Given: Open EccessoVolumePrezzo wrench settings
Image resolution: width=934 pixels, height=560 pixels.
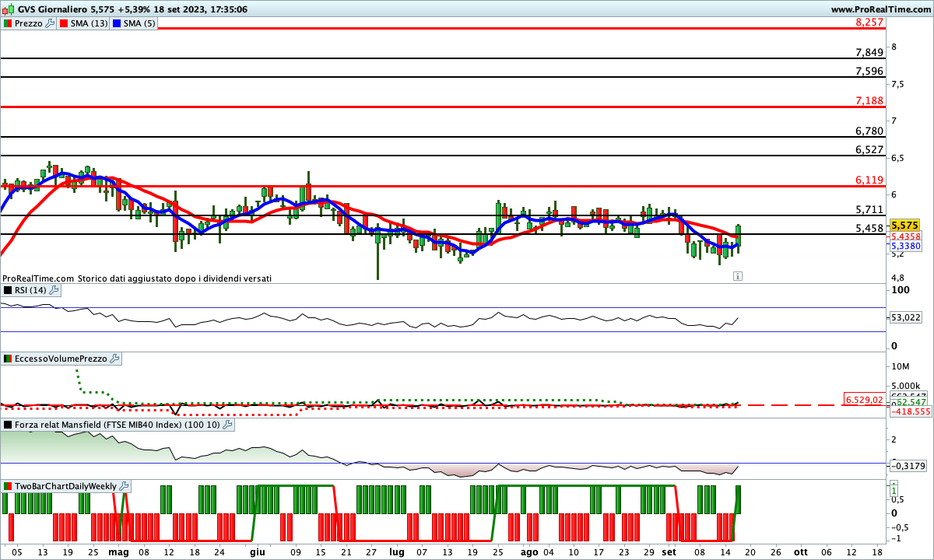Looking at the screenshot, I should pos(115,359).
